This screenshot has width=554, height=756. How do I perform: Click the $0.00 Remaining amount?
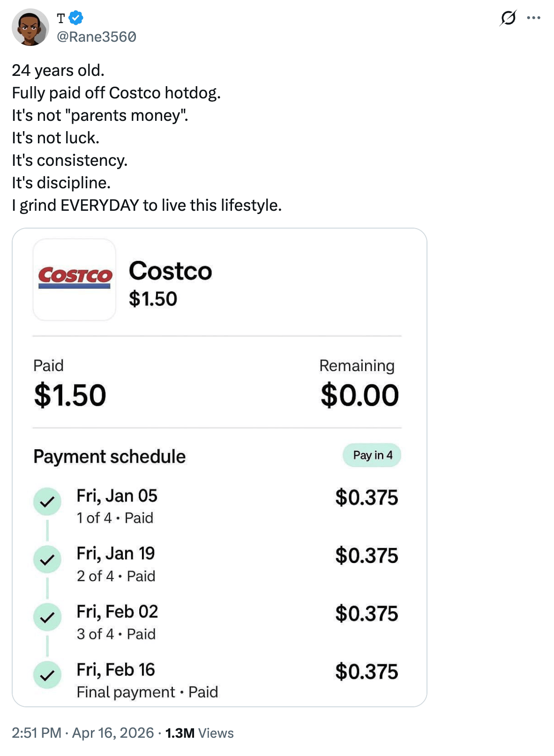[x=359, y=395]
